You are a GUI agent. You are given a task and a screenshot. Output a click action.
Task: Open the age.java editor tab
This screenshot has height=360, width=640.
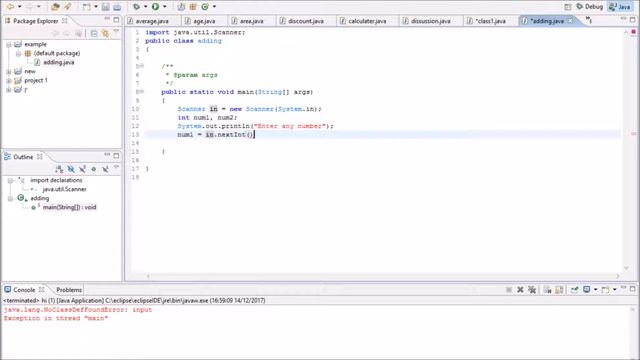pos(204,21)
